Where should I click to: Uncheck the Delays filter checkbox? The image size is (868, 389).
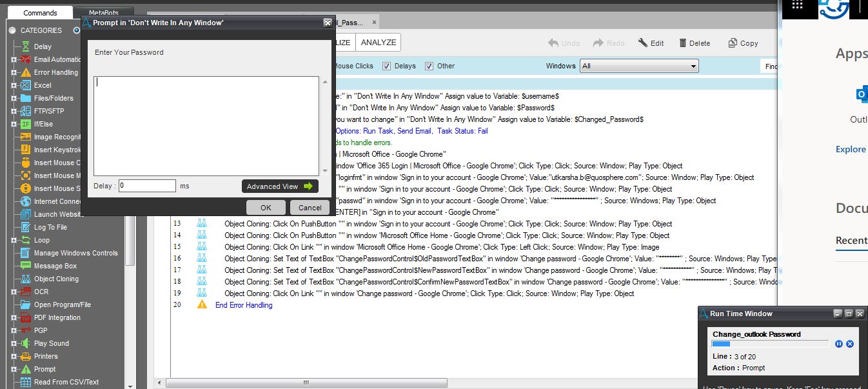point(387,66)
